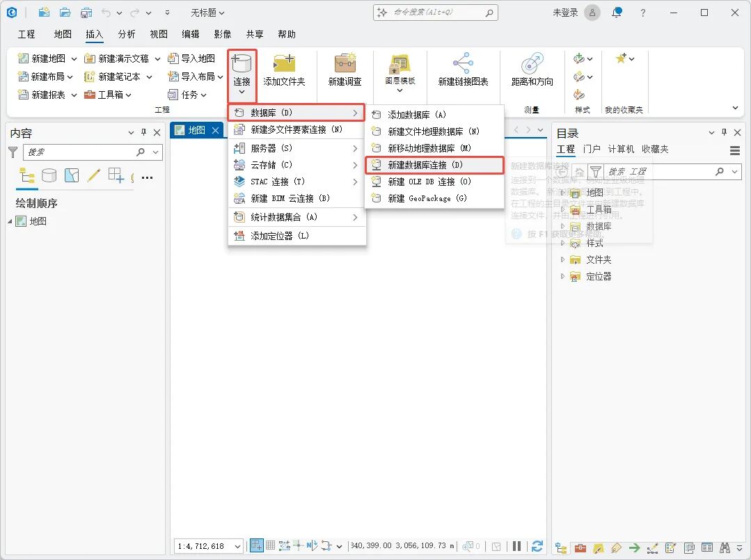The width and height of the screenshot is (751, 560).
Task: Expand 统计数据集合 (A) submenu
Action: click(297, 217)
